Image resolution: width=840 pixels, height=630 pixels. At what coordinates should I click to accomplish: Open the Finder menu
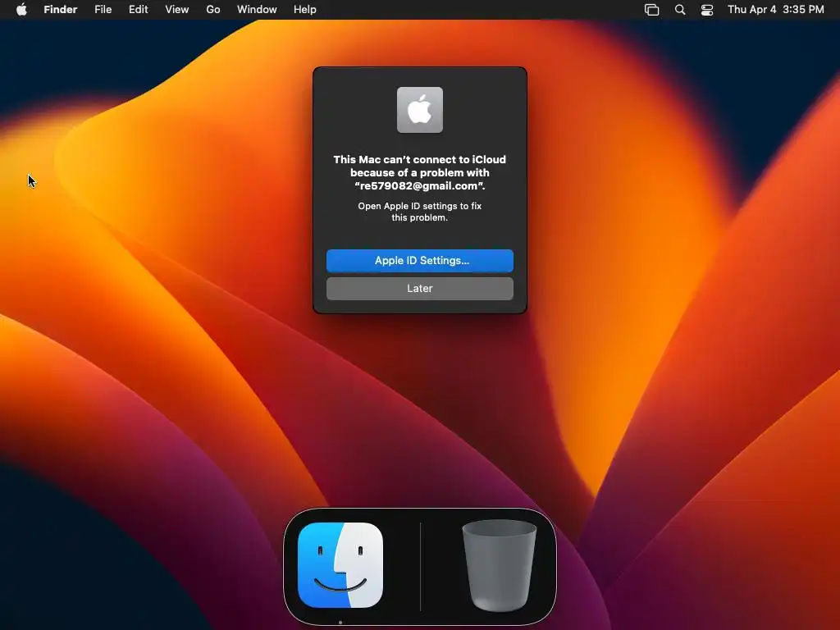(61, 10)
